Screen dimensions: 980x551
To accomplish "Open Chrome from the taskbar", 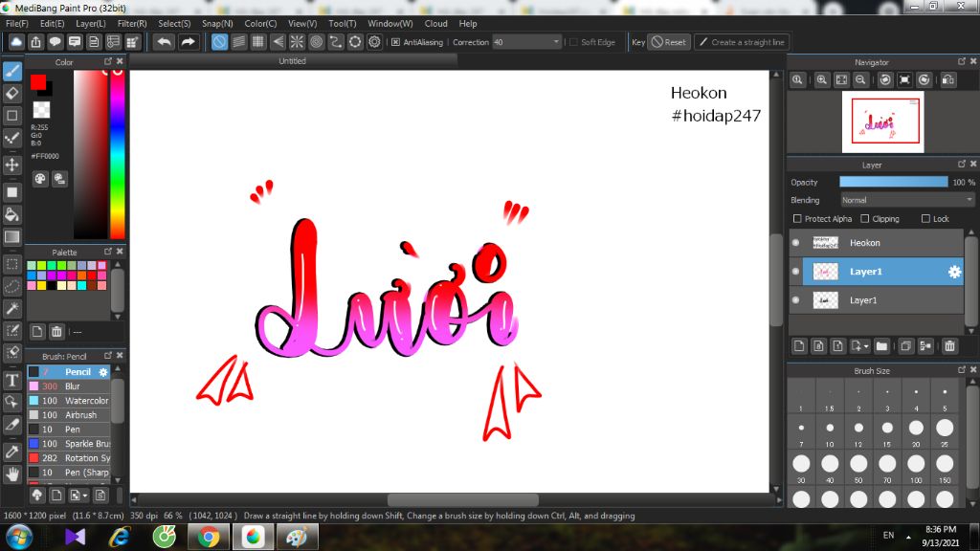I will [209, 537].
